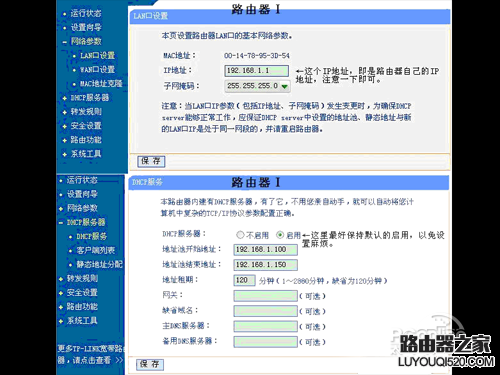Select LAN口设置 submenu item
500x375 pixels.
97,55
